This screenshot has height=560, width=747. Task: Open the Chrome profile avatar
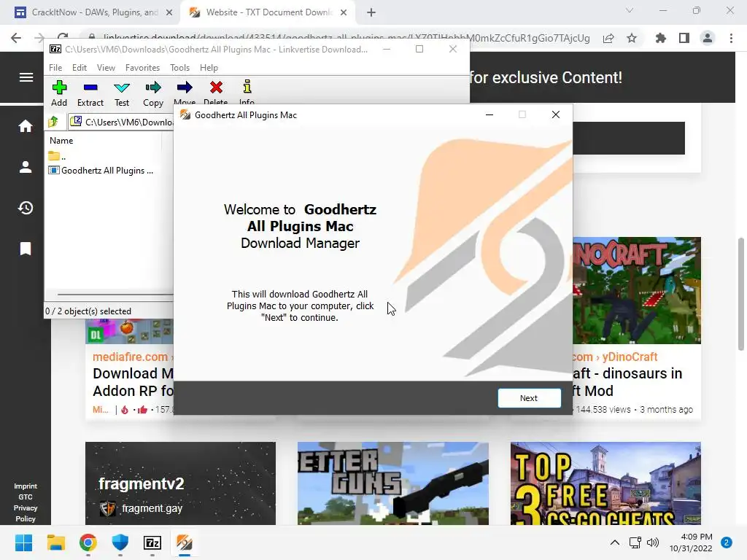[x=708, y=38]
